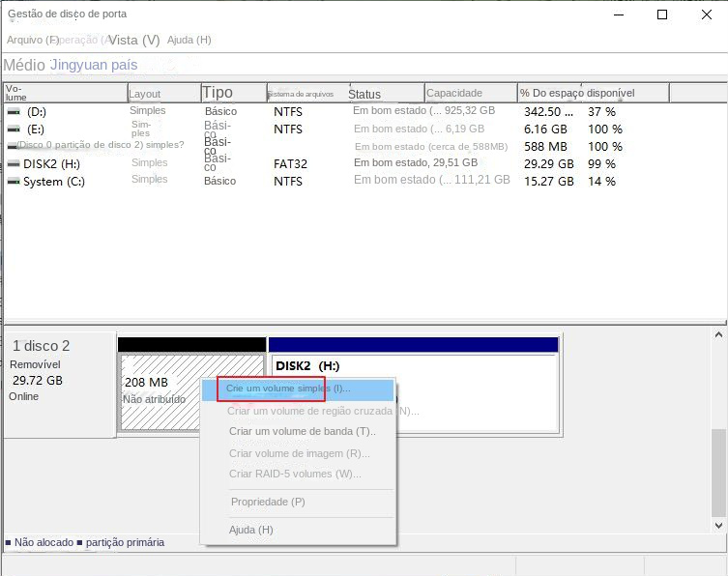Click the drive icon for (D:) volume

pyautogui.click(x=14, y=112)
